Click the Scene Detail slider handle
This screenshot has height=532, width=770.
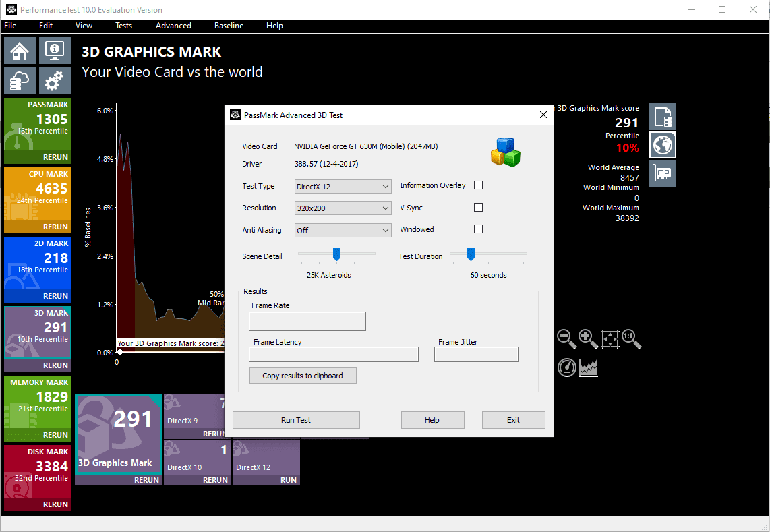tap(336, 254)
